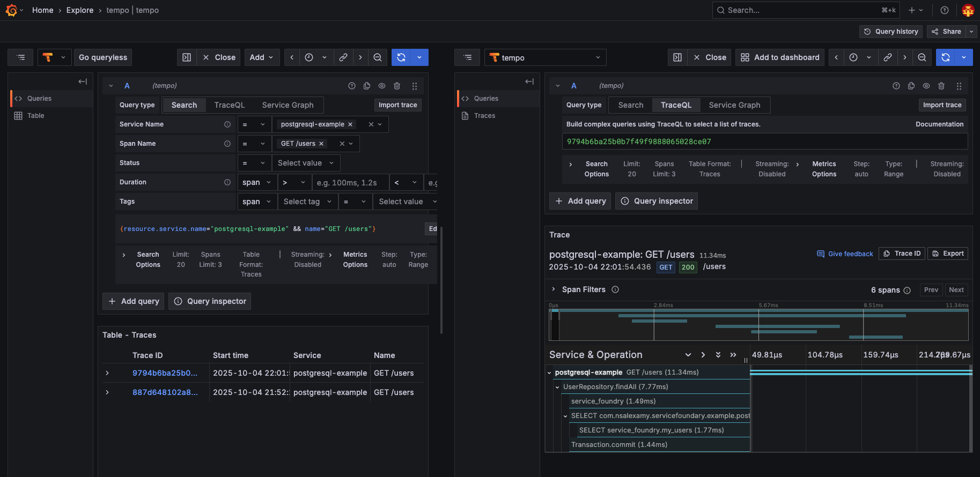Toggle visibility of left pane query A
Image resolution: width=980 pixels, height=477 pixels.
coord(382,86)
